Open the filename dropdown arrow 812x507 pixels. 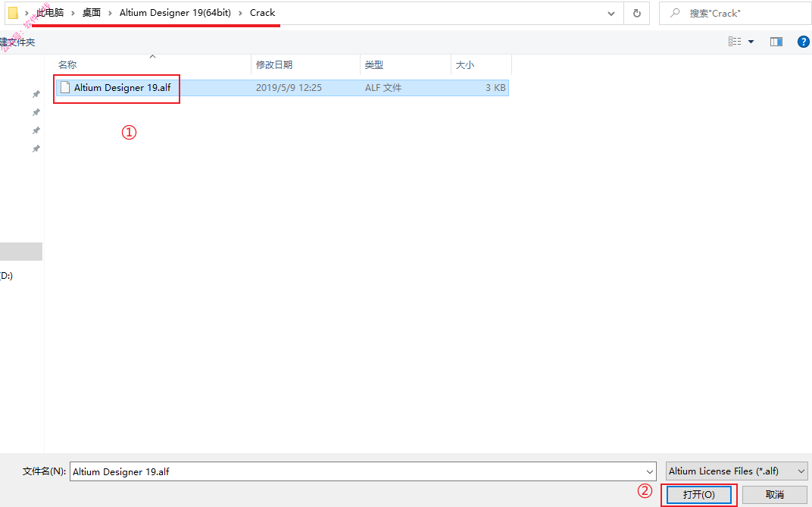(x=649, y=471)
